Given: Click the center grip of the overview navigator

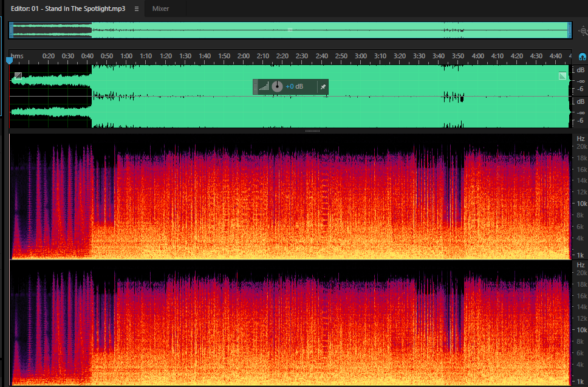Looking at the screenshot, I should click(x=290, y=30).
